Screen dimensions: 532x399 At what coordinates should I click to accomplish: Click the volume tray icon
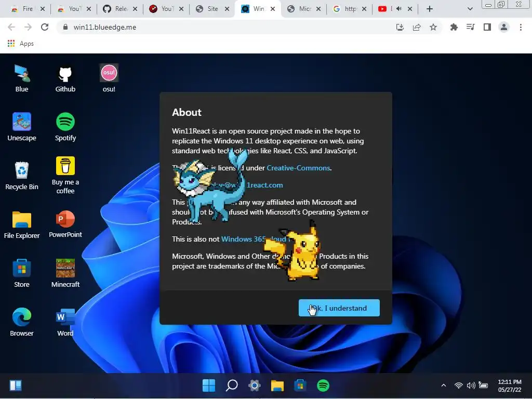point(471,385)
